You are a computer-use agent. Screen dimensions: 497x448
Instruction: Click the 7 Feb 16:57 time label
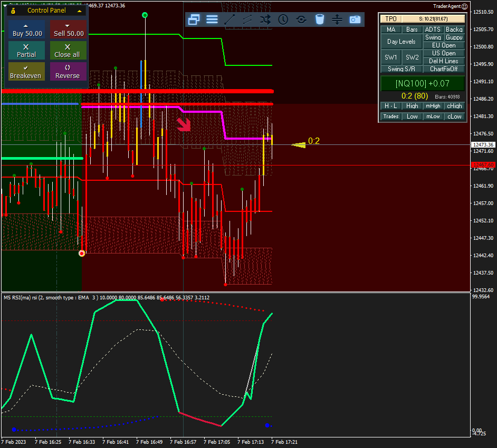[x=183, y=442]
